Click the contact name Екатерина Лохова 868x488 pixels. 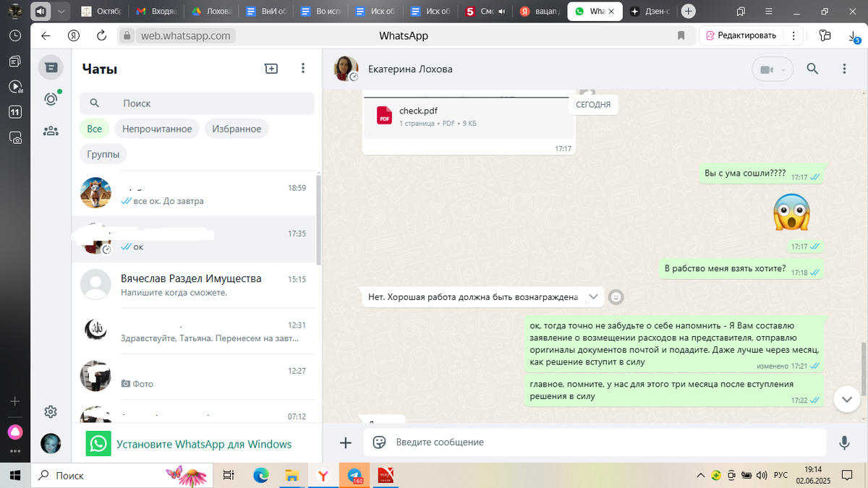coord(410,69)
